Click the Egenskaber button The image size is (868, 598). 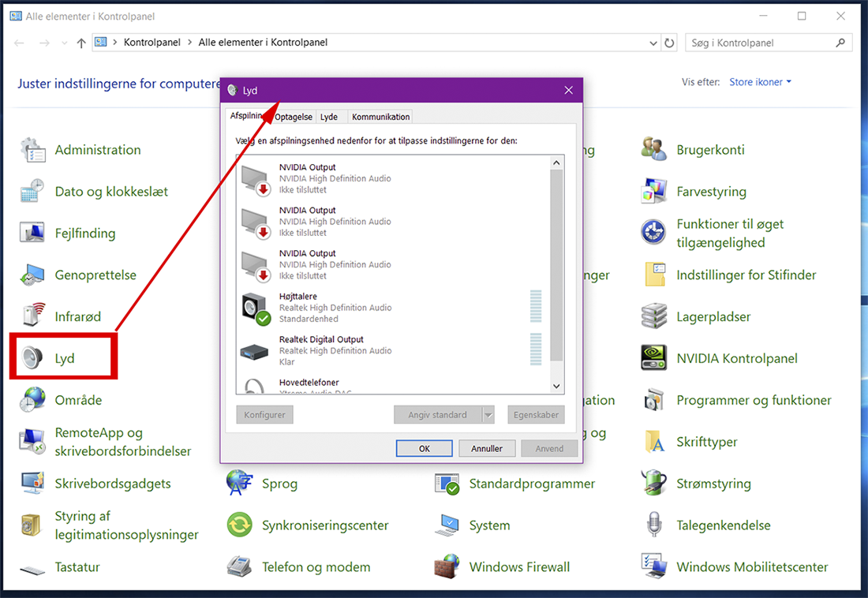536,415
